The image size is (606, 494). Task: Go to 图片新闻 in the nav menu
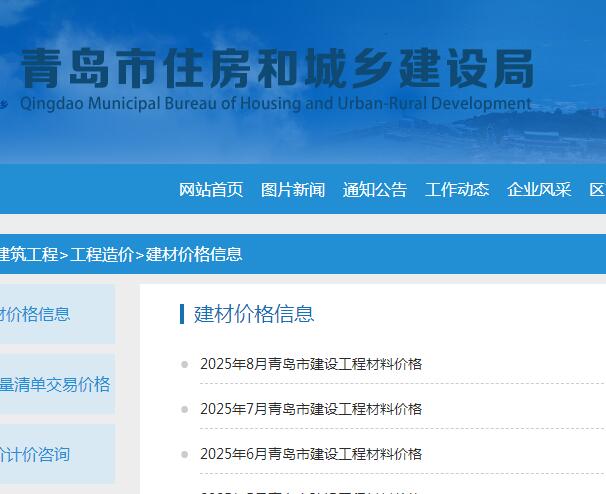point(293,190)
